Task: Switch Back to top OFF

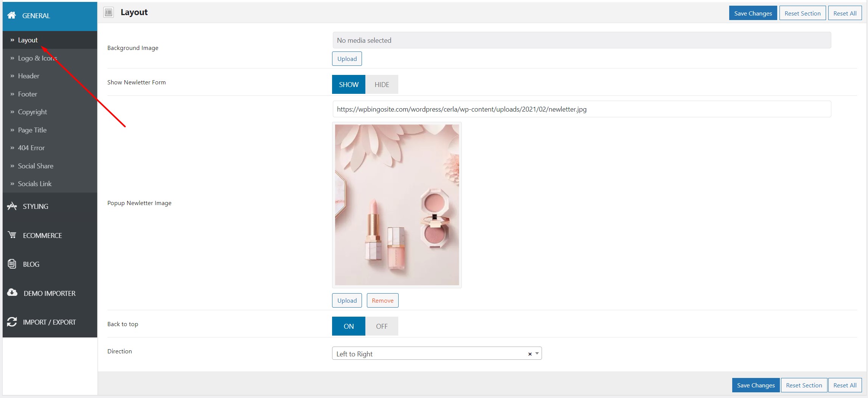Action: click(x=382, y=326)
